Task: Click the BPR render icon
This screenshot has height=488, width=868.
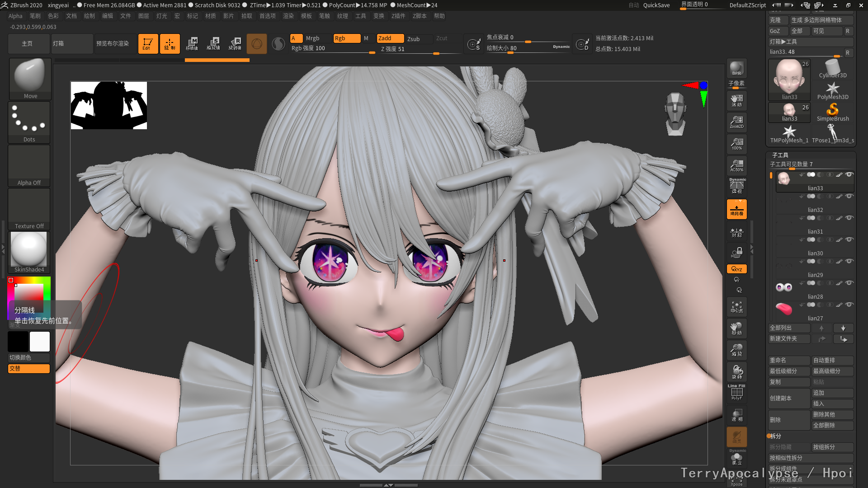Action: 736,68
